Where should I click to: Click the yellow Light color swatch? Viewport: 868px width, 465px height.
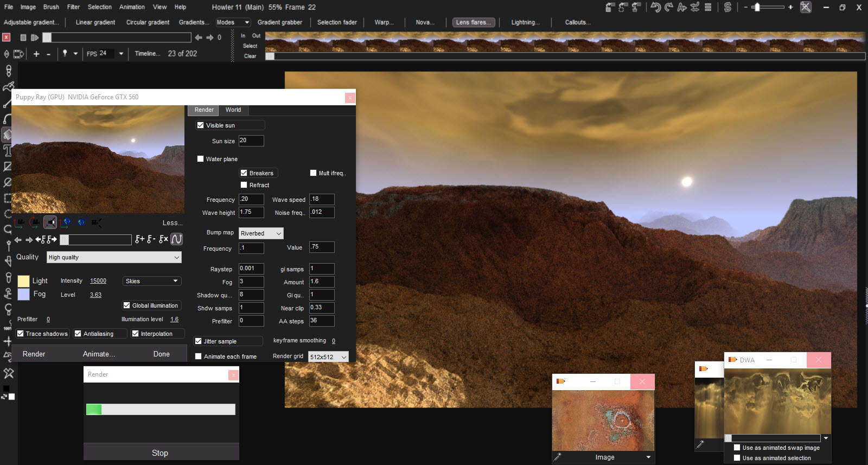pos(23,281)
